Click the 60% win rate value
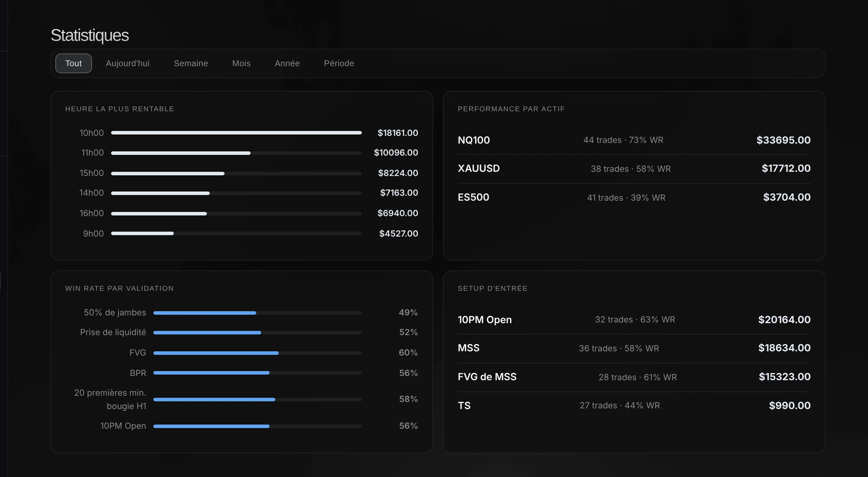This screenshot has width=868, height=477. click(x=408, y=353)
